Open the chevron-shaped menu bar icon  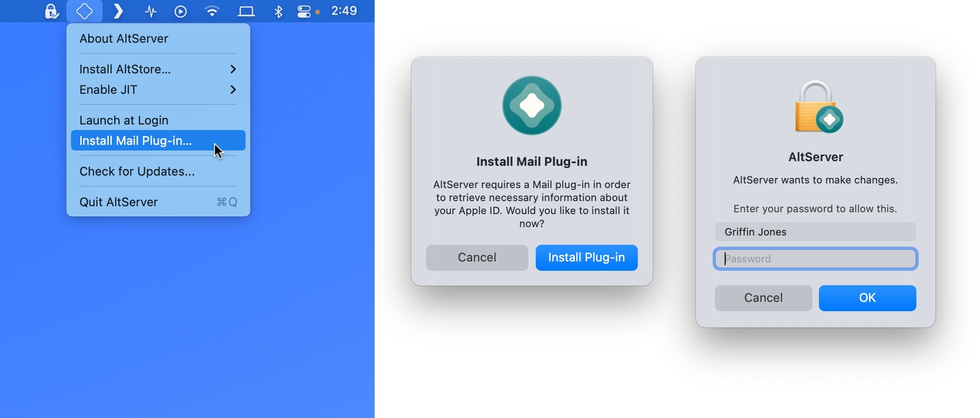pos(118,11)
